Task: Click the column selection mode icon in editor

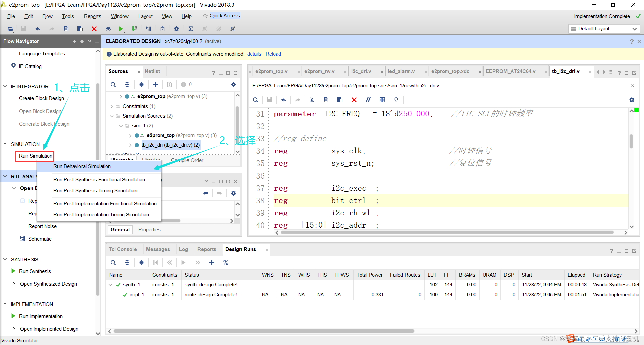Action: [x=382, y=100]
